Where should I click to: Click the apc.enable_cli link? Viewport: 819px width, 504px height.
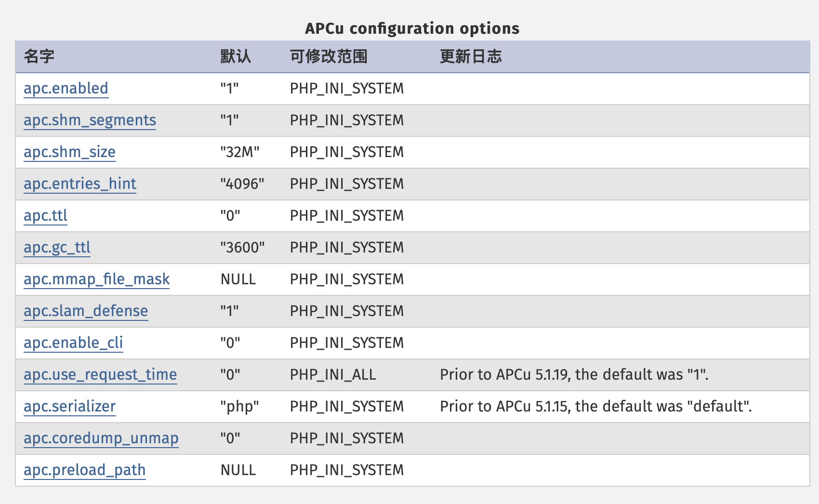(x=73, y=343)
